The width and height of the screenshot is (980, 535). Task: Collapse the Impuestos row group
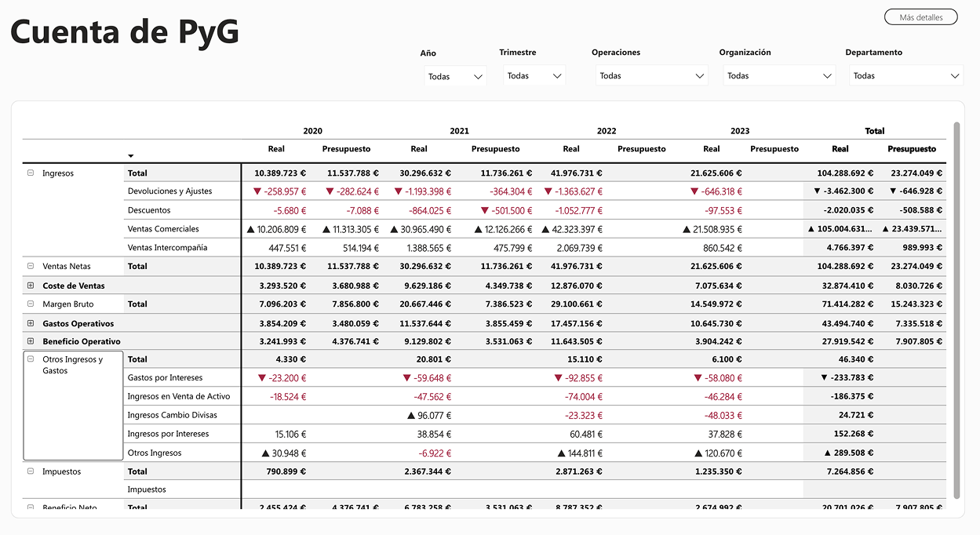click(x=31, y=471)
